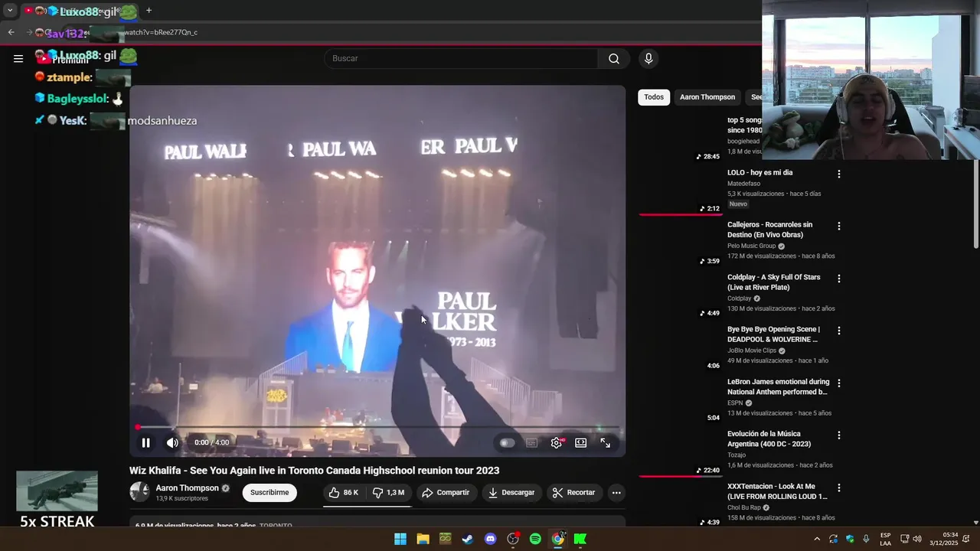Viewport: 980px width, 551px height.
Task: Open Coldplay A Sky Full Of Stars video
Action: pos(773,282)
